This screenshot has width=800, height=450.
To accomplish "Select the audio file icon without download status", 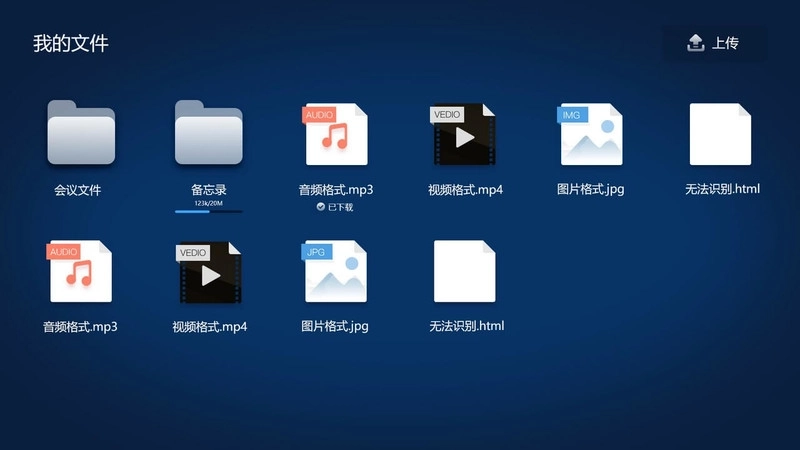I will click(x=81, y=271).
